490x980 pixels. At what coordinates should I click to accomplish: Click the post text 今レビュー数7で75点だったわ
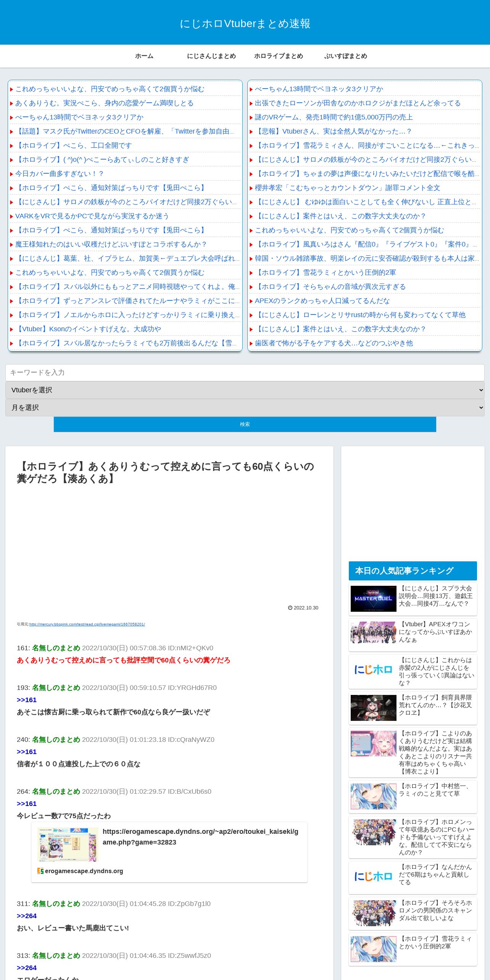click(64, 816)
